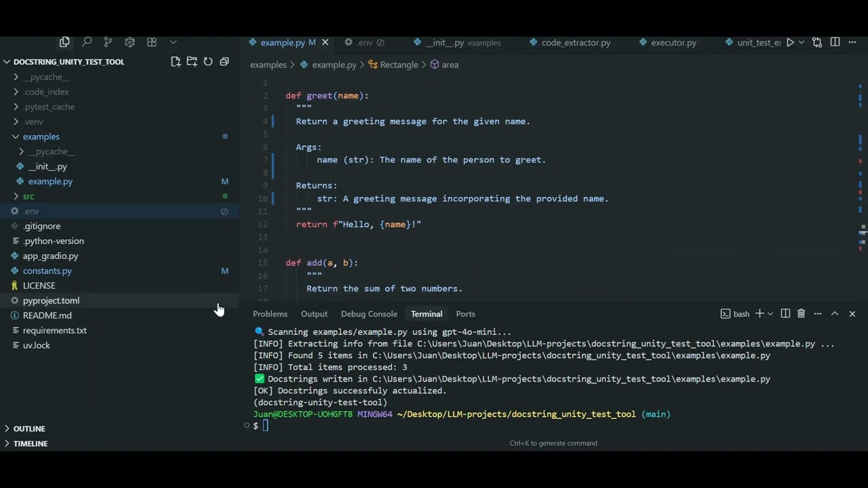Refresh the explorer file tree
Image resolution: width=868 pixels, height=488 pixels.
(208, 62)
